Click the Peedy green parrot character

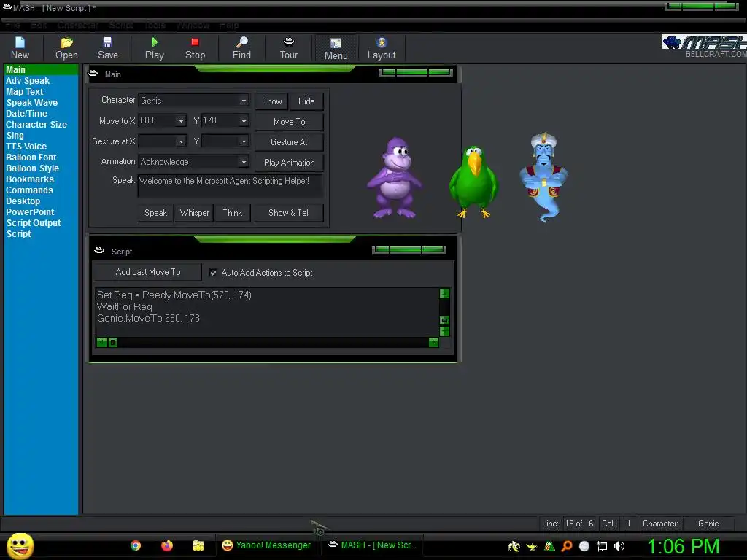pos(473,182)
